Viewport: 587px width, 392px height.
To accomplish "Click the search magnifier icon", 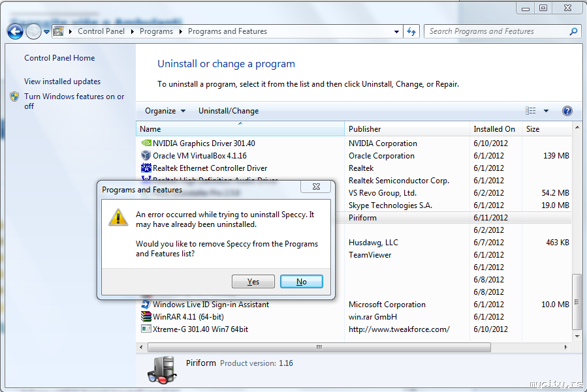I will pyautogui.click(x=573, y=32).
